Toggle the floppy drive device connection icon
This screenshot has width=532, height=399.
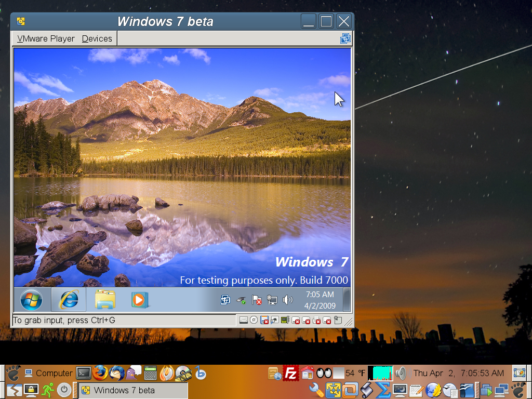point(264,320)
